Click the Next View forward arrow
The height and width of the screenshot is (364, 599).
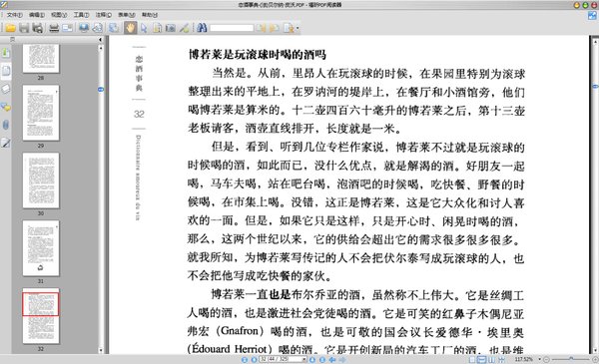point(342,359)
